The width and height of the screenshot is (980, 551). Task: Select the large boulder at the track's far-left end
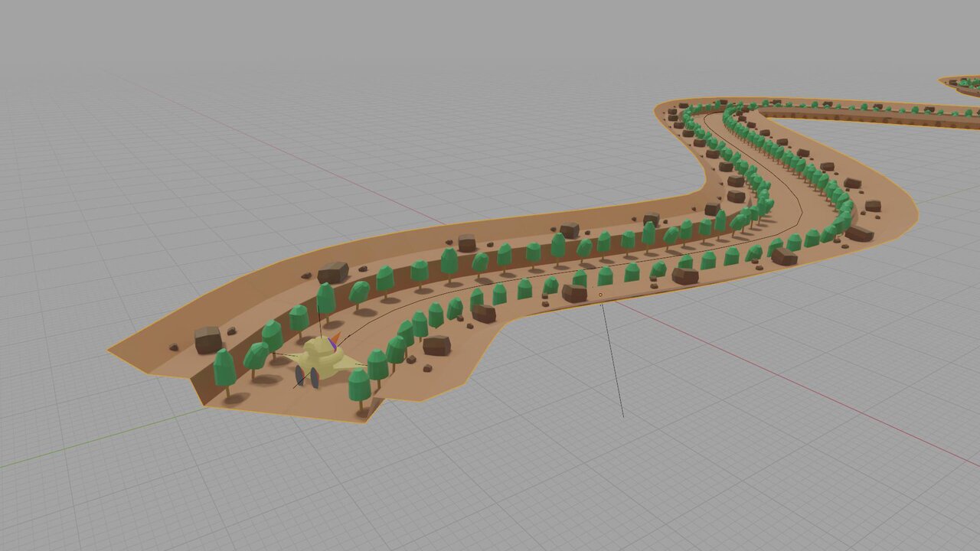(207, 340)
